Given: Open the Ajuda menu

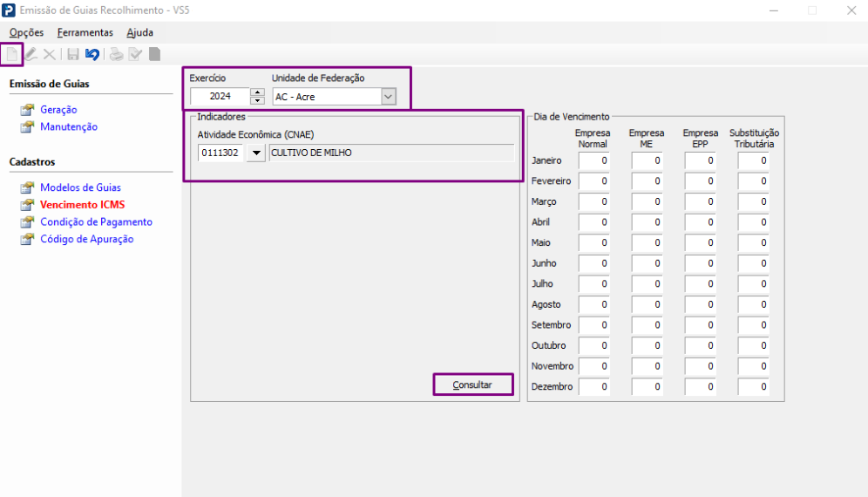Looking at the screenshot, I should (x=139, y=32).
